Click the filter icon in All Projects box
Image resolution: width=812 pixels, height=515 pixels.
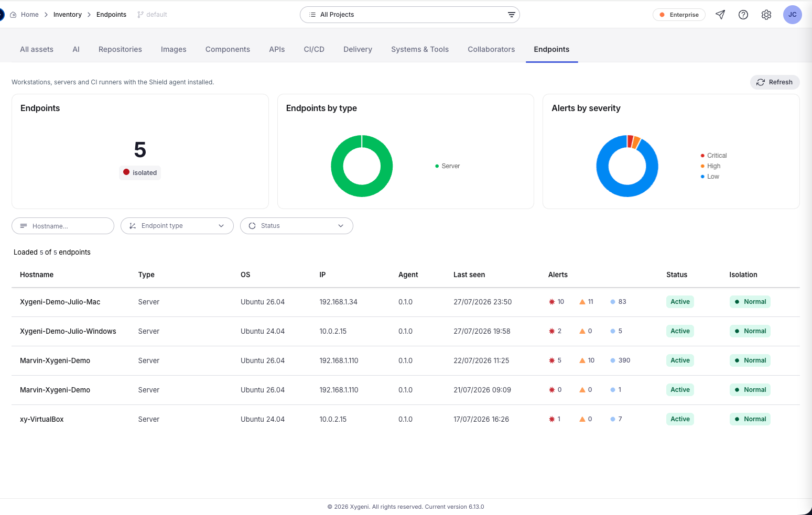[511, 15]
